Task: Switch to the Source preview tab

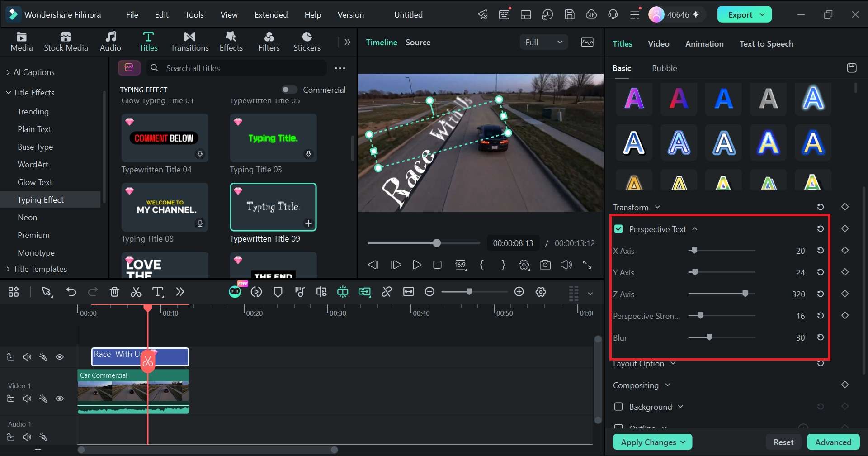Action: (x=418, y=43)
